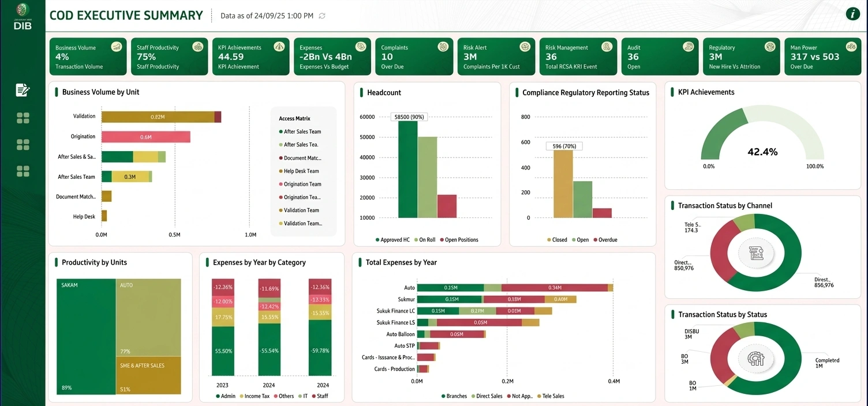Open the document edit icon in the sidebar

(23, 90)
